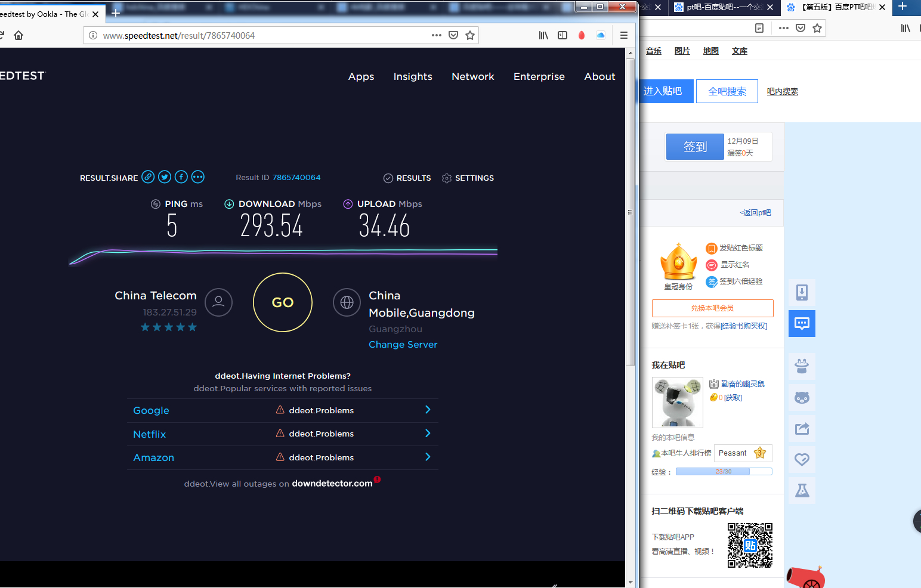Click the China Telecom user profile icon

click(218, 302)
